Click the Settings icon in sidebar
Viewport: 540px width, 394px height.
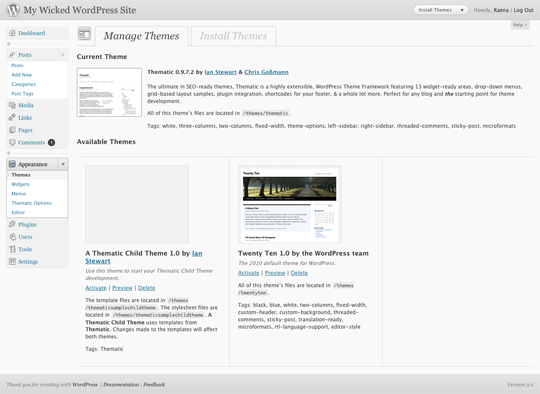[12, 261]
